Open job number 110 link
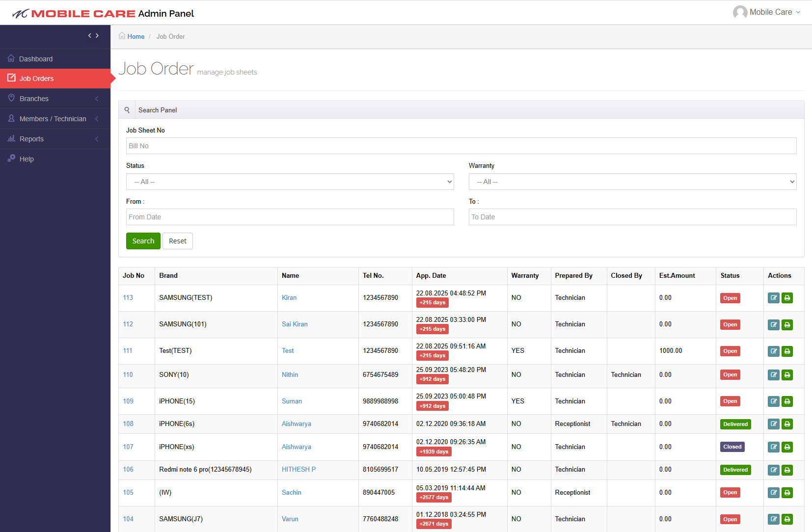This screenshot has height=532, width=812. (x=128, y=374)
